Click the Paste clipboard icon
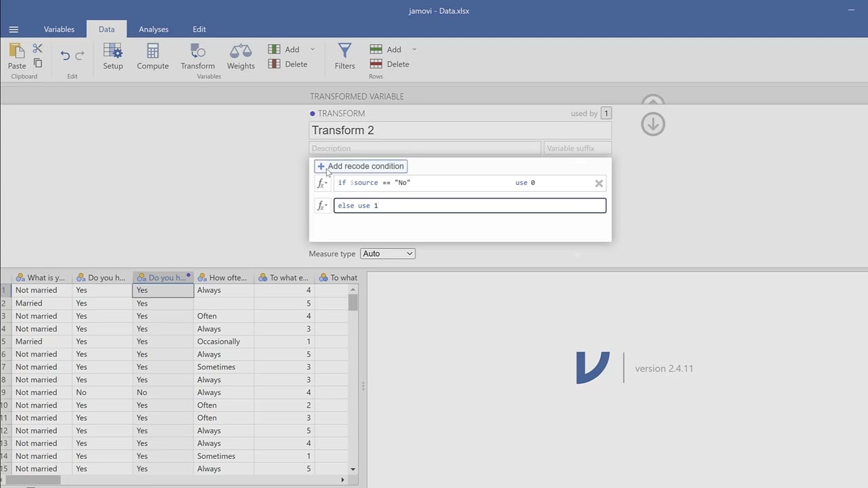The width and height of the screenshot is (868, 488). point(17,56)
